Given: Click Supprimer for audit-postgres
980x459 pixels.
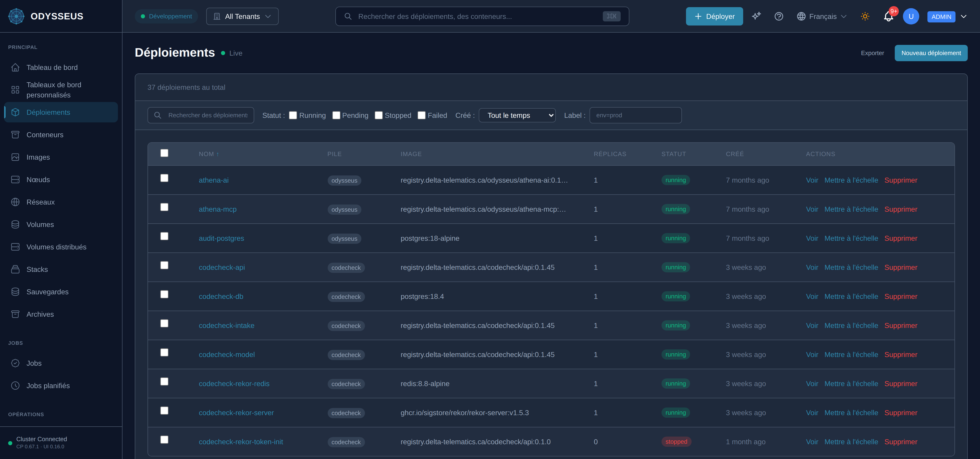Looking at the screenshot, I should [900, 239].
